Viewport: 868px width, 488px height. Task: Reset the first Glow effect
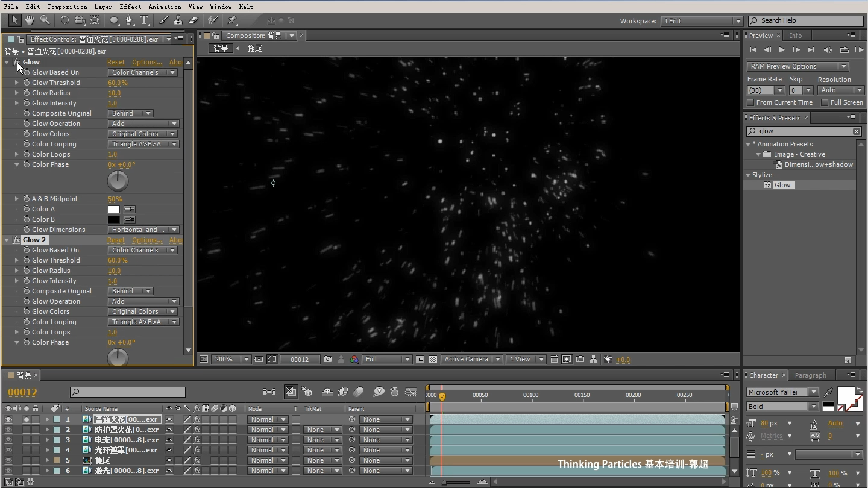coord(116,62)
